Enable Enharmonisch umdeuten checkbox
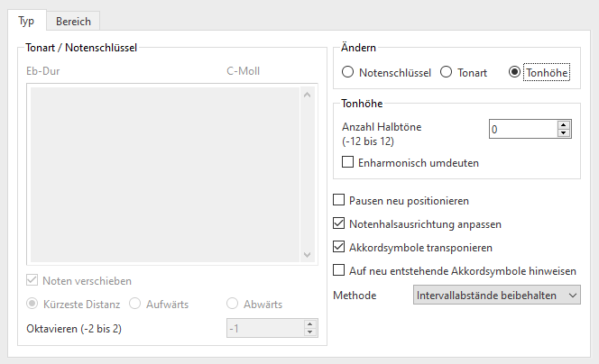This screenshot has height=364, width=599. click(x=348, y=163)
